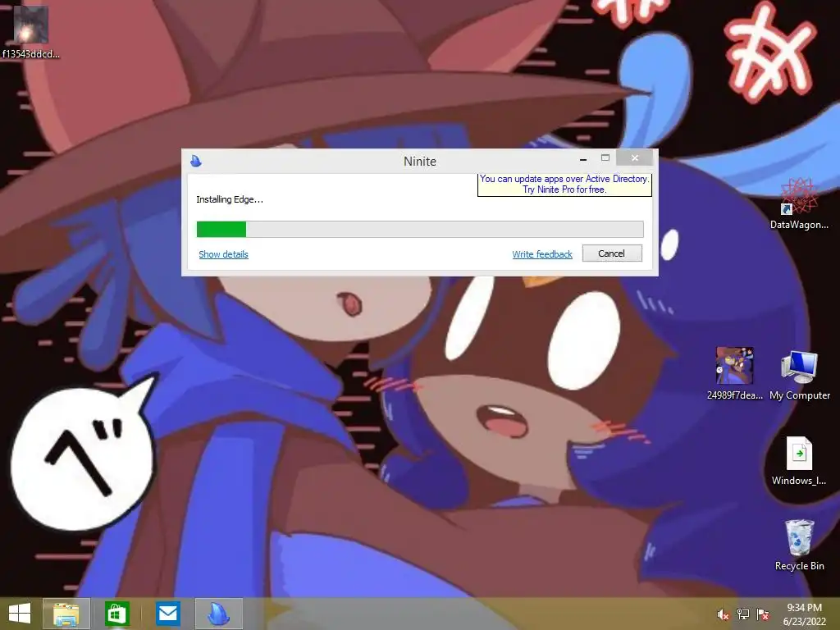Open the Show details link
Viewport: 840px width, 630px height.
pos(223,254)
